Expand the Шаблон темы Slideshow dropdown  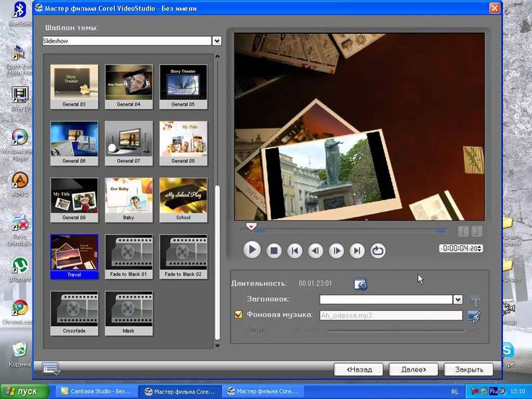point(216,41)
